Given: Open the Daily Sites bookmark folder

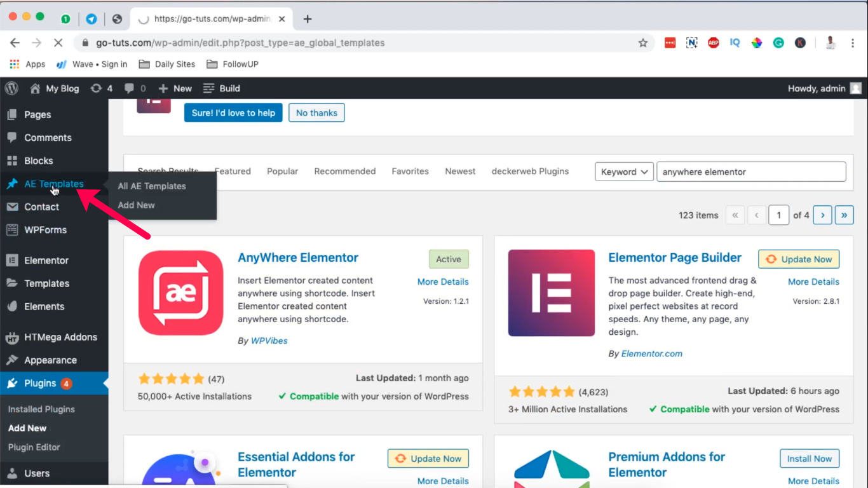Looking at the screenshot, I should 167,64.
